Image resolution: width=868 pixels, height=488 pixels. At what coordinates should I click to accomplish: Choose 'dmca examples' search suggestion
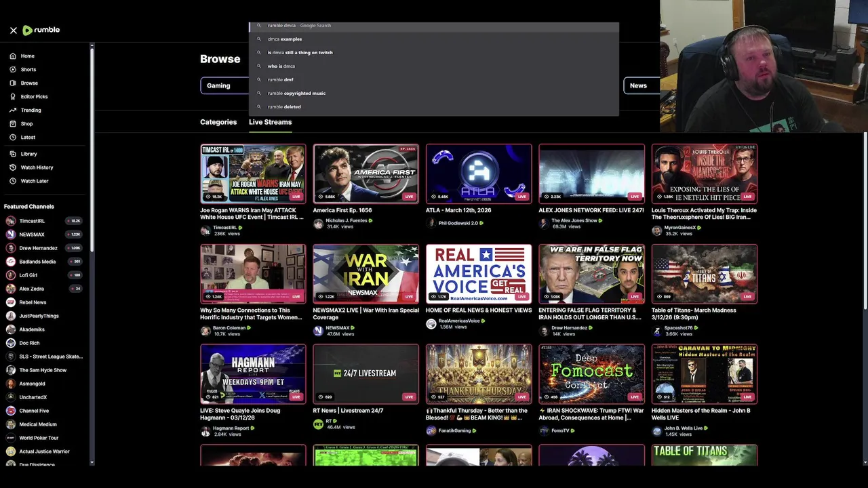pos(434,39)
